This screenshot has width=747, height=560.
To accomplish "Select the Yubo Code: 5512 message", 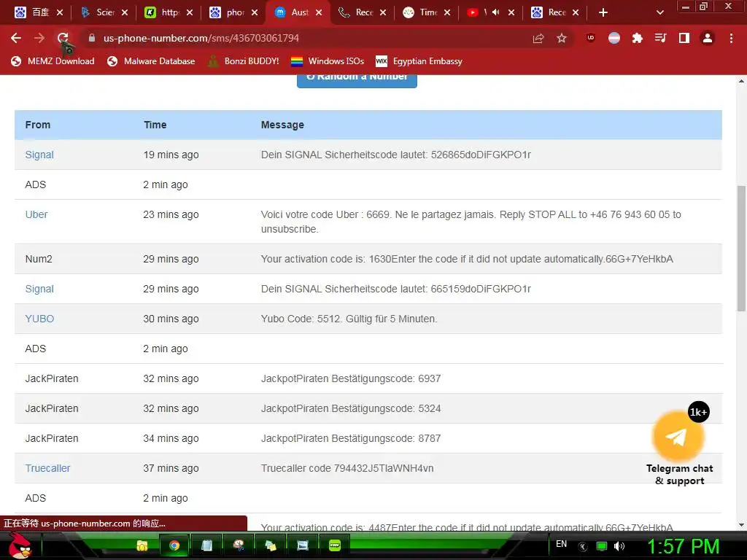I will [349, 319].
